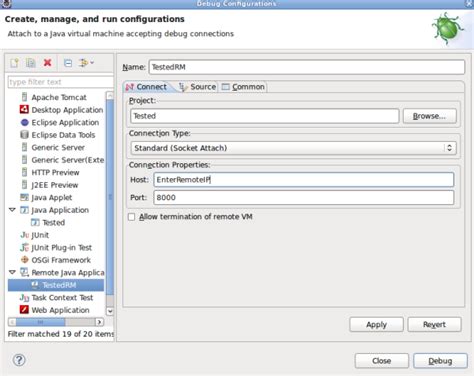The image size is (474, 376).
Task: Collapse the Remote Java Application node
Action: tap(12, 272)
